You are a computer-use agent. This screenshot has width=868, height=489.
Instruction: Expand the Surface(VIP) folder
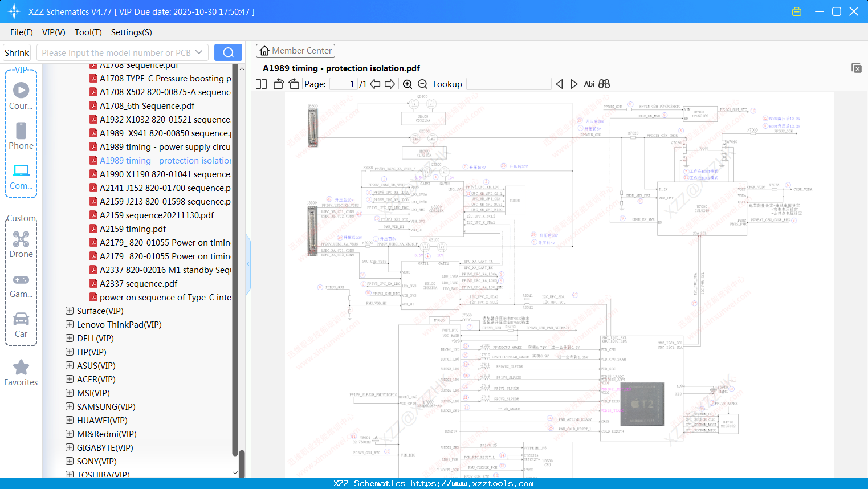coord(70,311)
